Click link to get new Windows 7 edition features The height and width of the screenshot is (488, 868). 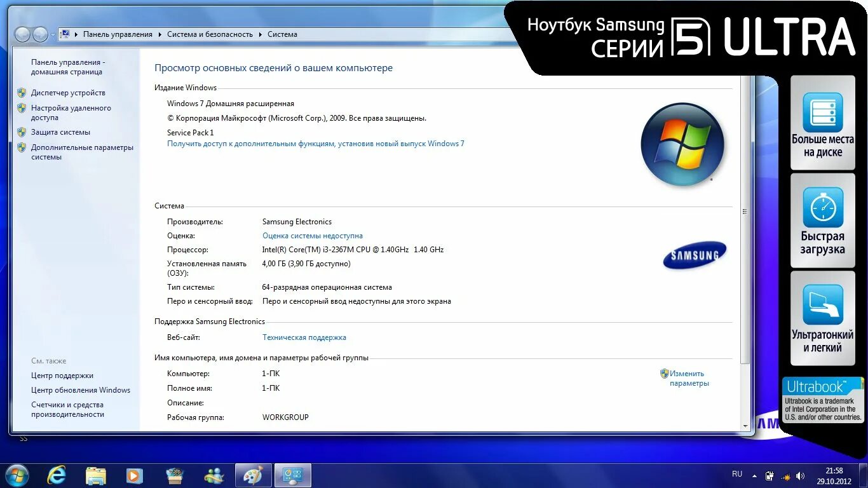pos(316,144)
